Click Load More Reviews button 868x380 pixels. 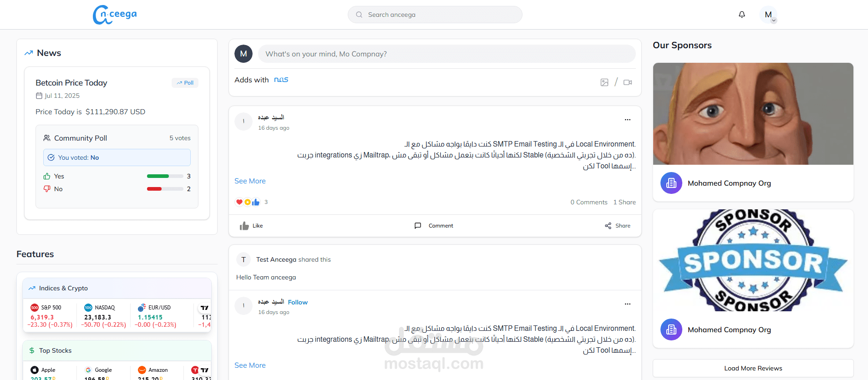coord(753,368)
